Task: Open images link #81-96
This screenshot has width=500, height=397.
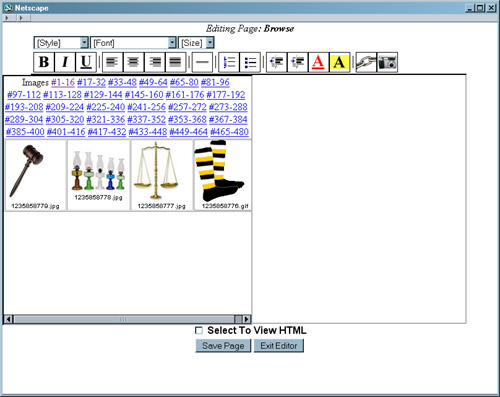Action: coord(215,82)
